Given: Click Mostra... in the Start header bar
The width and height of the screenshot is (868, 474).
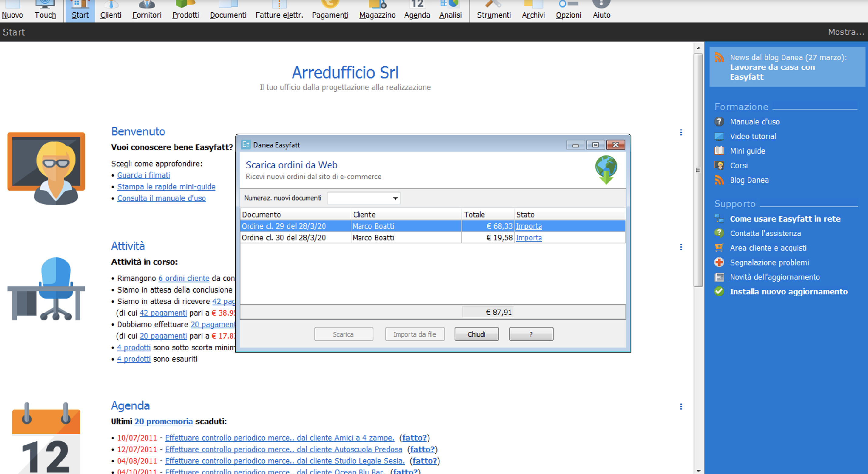Looking at the screenshot, I should (x=846, y=32).
